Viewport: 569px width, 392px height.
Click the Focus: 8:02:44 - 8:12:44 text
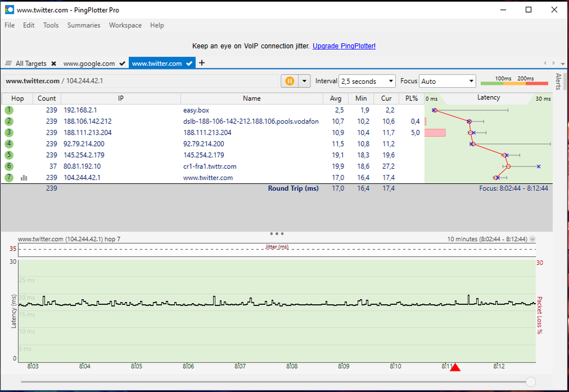pos(514,189)
